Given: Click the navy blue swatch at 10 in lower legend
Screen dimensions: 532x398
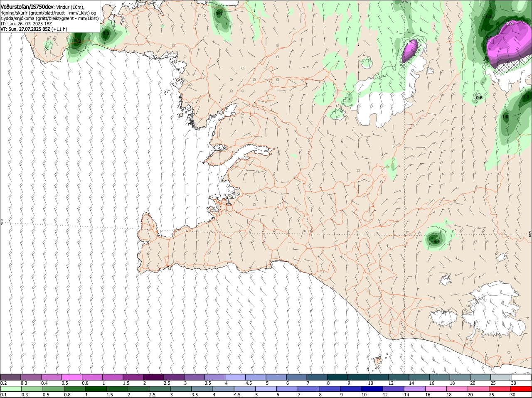Looking at the screenshot, I should pos(372,388).
